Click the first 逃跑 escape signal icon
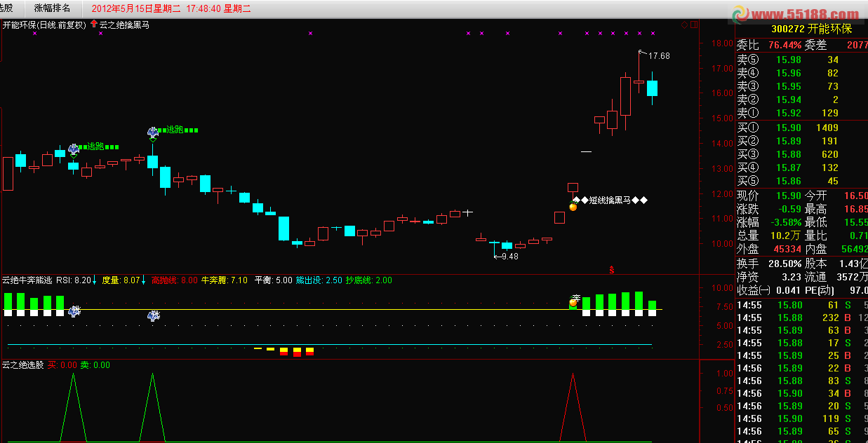The width and height of the screenshot is (868, 443). (x=74, y=149)
